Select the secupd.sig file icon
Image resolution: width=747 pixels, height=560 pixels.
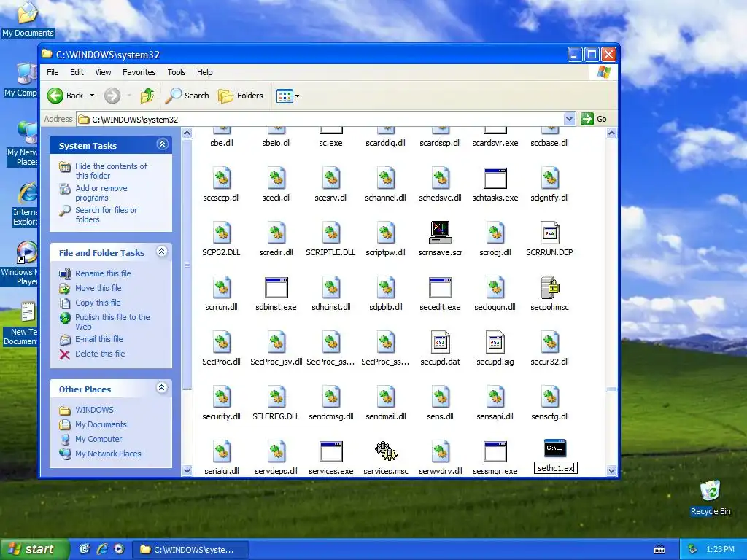tap(495, 343)
